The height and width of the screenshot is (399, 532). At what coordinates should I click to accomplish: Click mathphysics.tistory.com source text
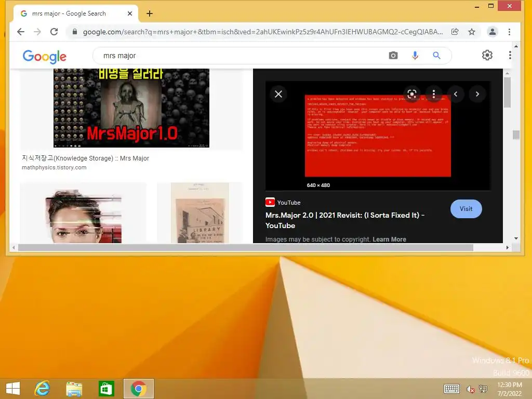click(54, 167)
